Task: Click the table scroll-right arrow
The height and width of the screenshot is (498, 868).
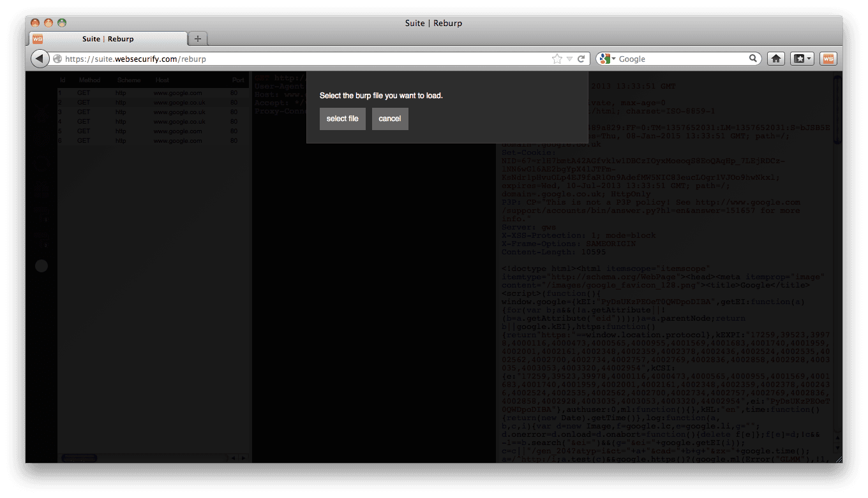Action: click(x=243, y=458)
